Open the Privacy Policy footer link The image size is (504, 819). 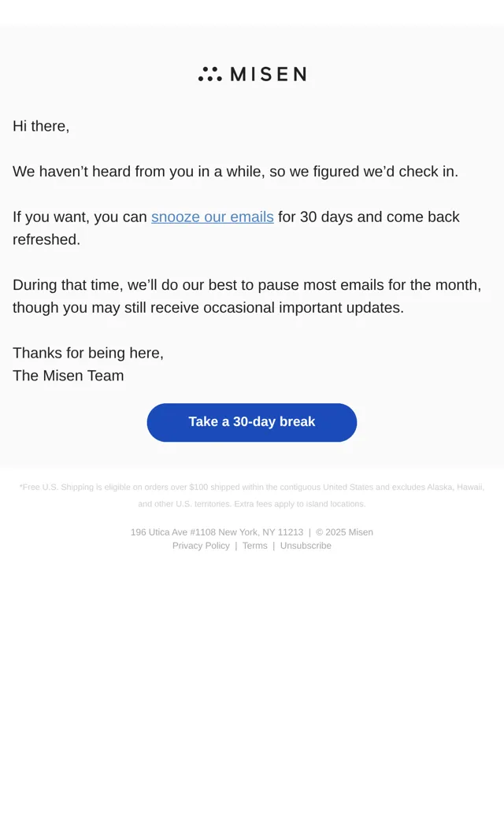click(201, 545)
